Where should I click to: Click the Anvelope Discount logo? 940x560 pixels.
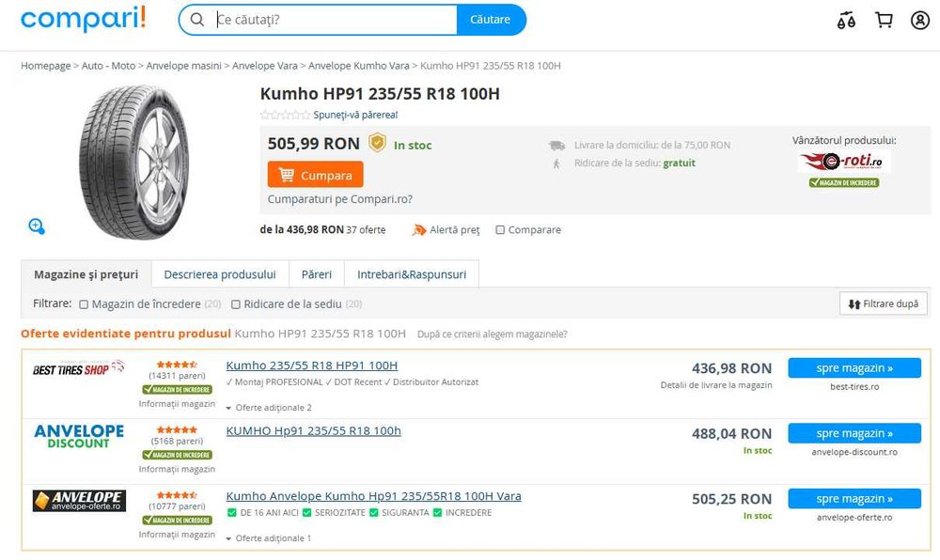[79, 437]
